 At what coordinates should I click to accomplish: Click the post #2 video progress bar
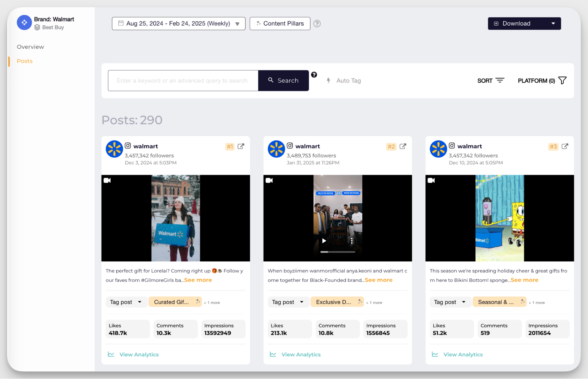point(338,252)
